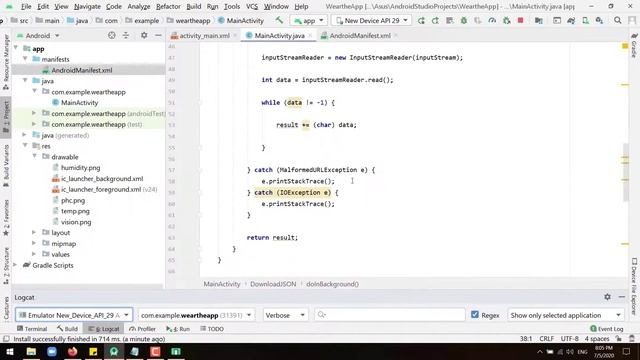Viewport: 640px width, 360px height.
Task: Open File Explorer from the taskbar
Action: coord(31,351)
